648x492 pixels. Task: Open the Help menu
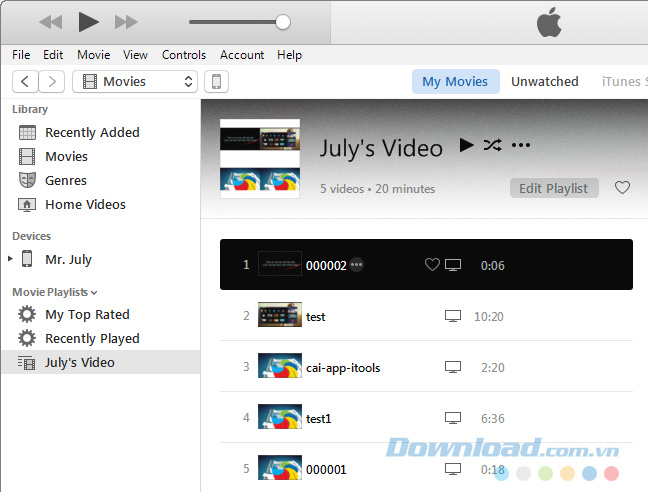point(289,55)
